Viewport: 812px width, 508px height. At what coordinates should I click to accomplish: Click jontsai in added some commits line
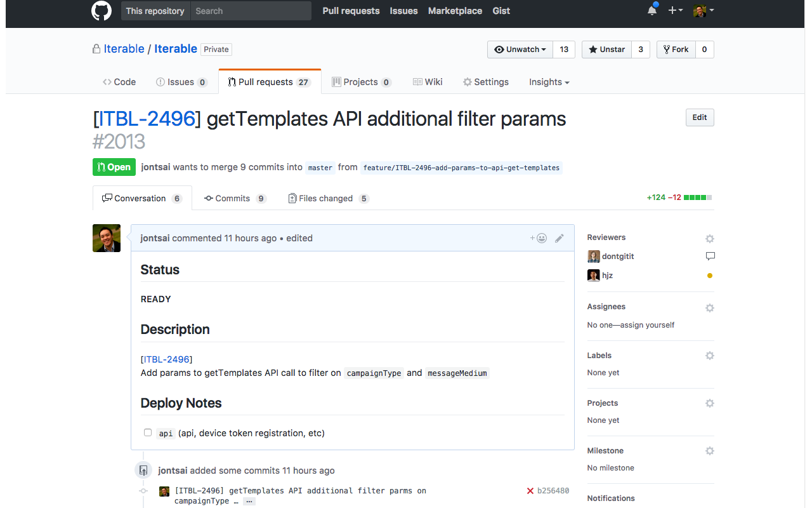coord(173,471)
